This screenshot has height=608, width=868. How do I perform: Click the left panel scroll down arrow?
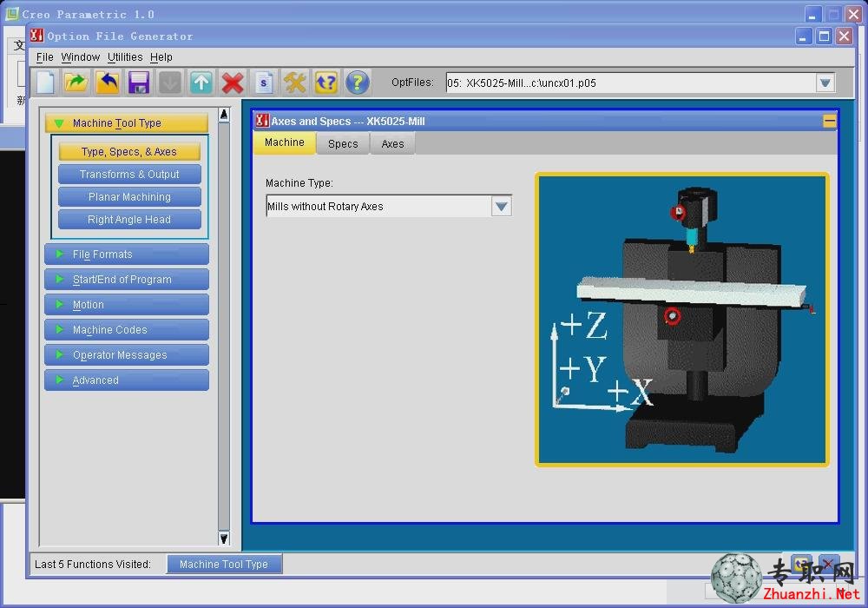(x=224, y=539)
